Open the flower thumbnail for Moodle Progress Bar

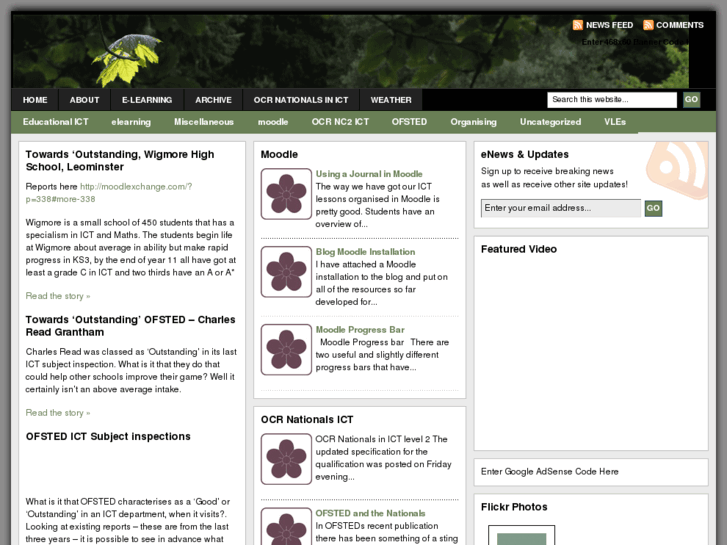pyautogui.click(x=286, y=350)
